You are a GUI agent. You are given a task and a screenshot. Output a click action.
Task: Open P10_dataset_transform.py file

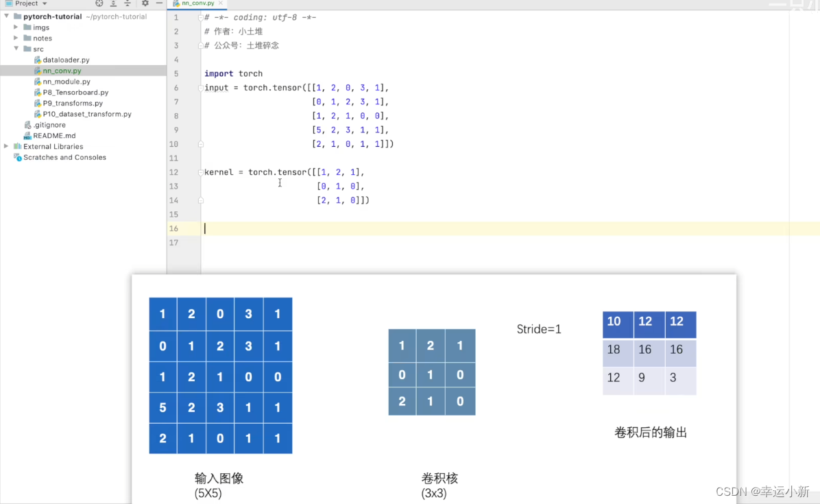[x=87, y=114]
